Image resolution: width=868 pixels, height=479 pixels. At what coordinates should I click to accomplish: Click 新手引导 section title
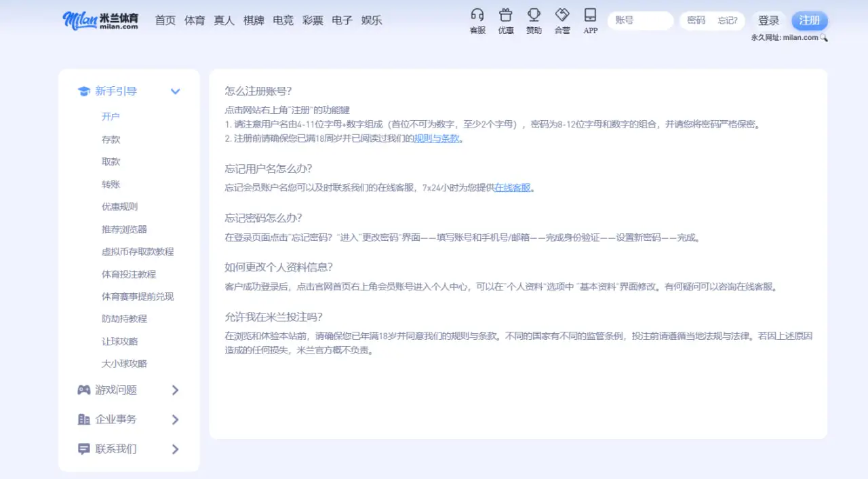pyautogui.click(x=116, y=92)
